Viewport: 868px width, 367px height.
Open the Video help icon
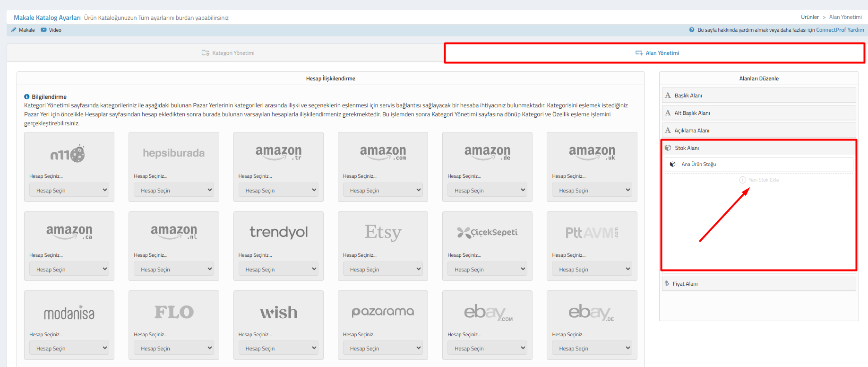click(43, 30)
